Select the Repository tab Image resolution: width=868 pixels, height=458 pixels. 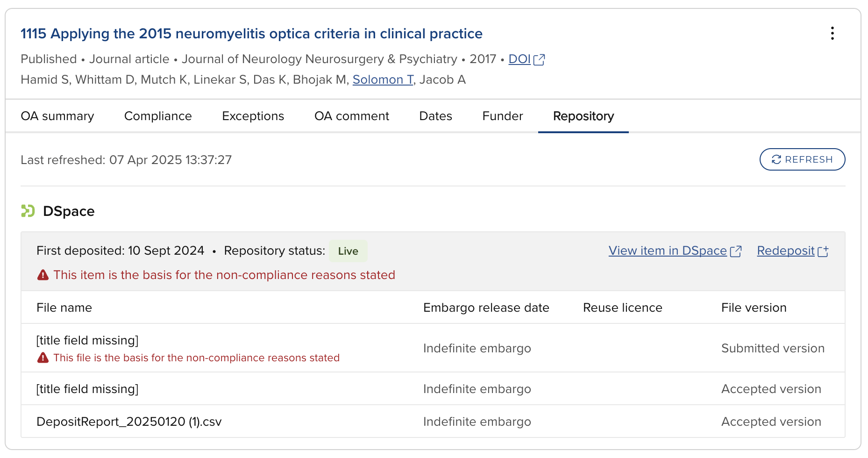click(583, 116)
